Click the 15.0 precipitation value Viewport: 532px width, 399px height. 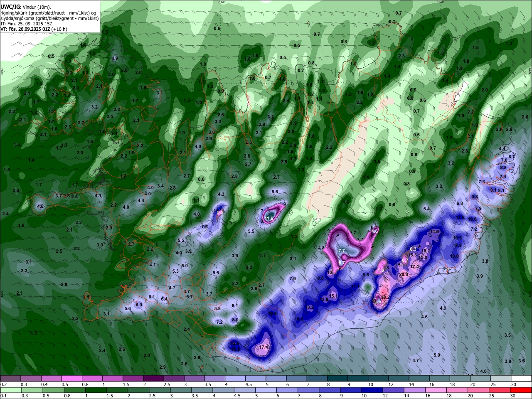click(x=423, y=257)
